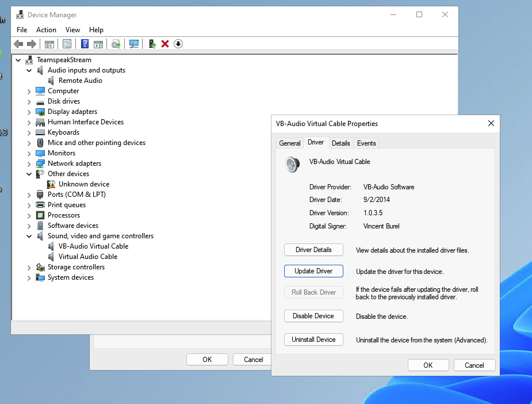
Task: Click OK in the background dialog window
Action: pos(207,360)
